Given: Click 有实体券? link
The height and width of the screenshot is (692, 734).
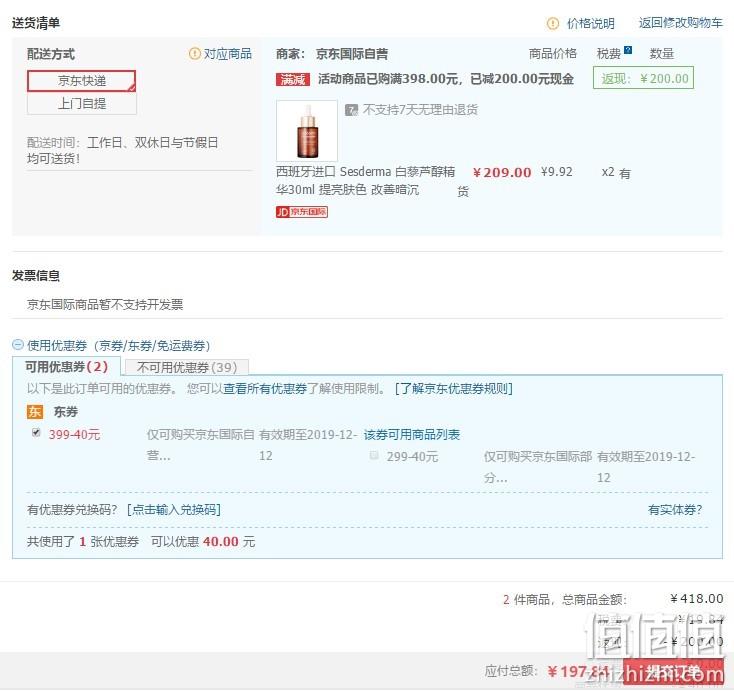Looking at the screenshot, I should coord(675,509).
